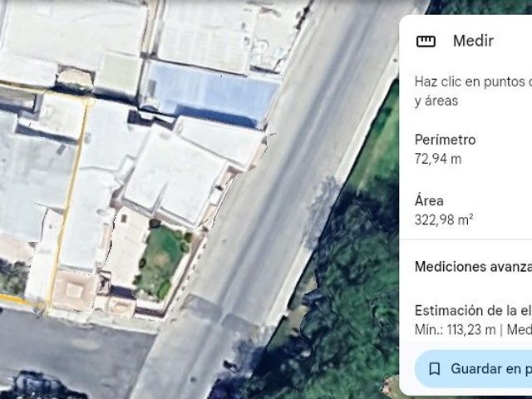Viewport: 532px width, 399px height.
Task: Click the bookmark icon in the Guardar button
Action: (435, 369)
